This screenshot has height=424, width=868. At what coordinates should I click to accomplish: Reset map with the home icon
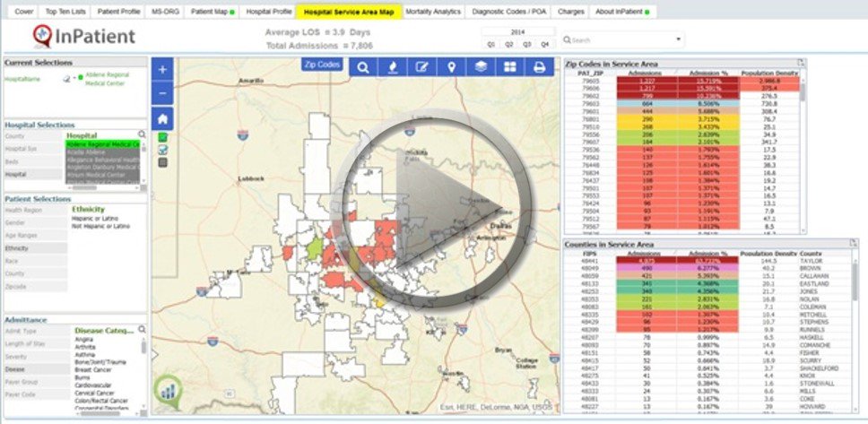coord(162,119)
